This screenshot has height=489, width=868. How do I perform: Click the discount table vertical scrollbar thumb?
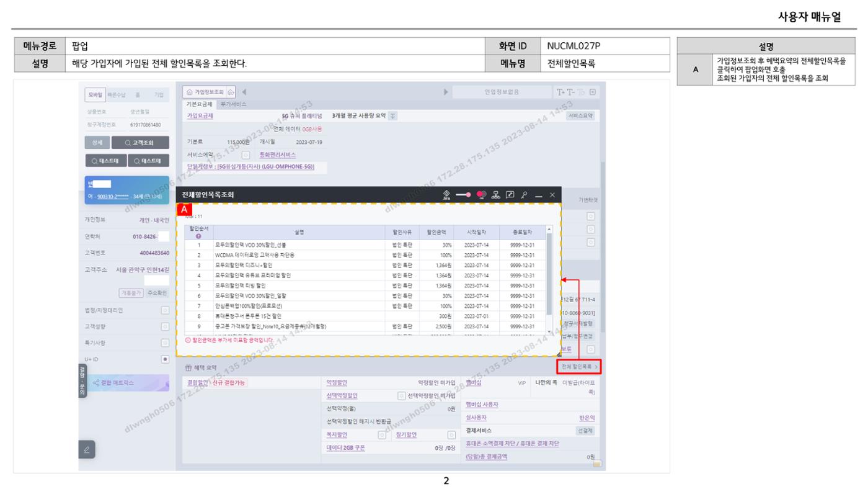549,273
